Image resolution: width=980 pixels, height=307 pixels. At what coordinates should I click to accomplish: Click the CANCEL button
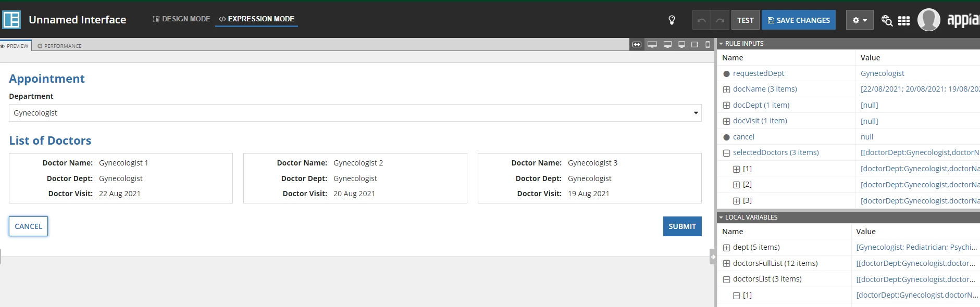tap(29, 226)
